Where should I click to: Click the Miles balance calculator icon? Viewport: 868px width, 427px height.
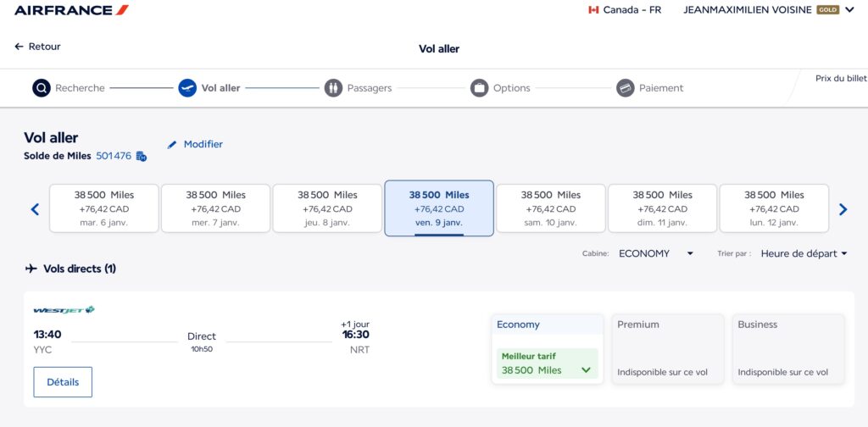[142, 156]
